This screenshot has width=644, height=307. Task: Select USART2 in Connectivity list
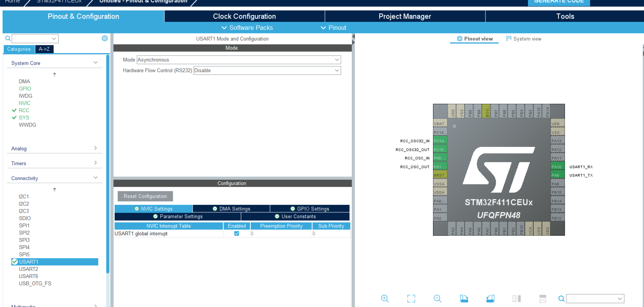point(28,269)
